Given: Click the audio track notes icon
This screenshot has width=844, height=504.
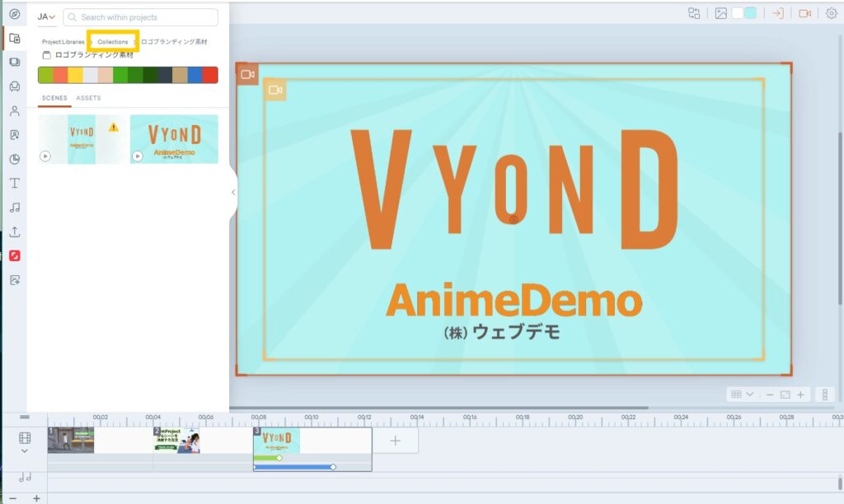Looking at the screenshot, I should click(25, 477).
